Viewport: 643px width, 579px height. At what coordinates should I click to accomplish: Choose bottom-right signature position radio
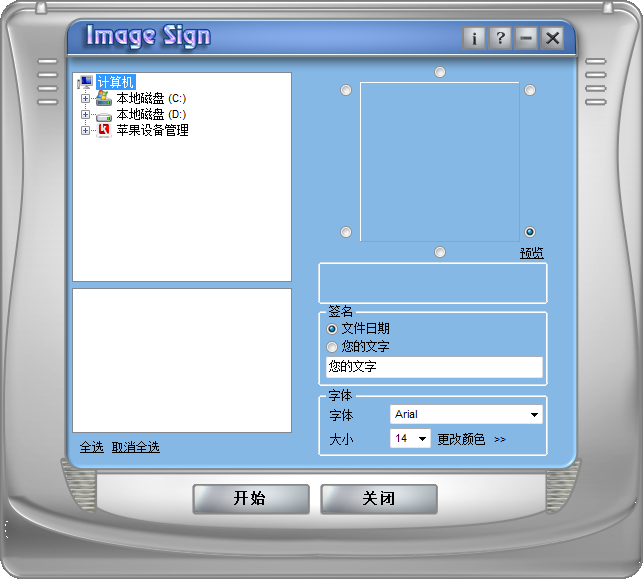[x=530, y=232]
